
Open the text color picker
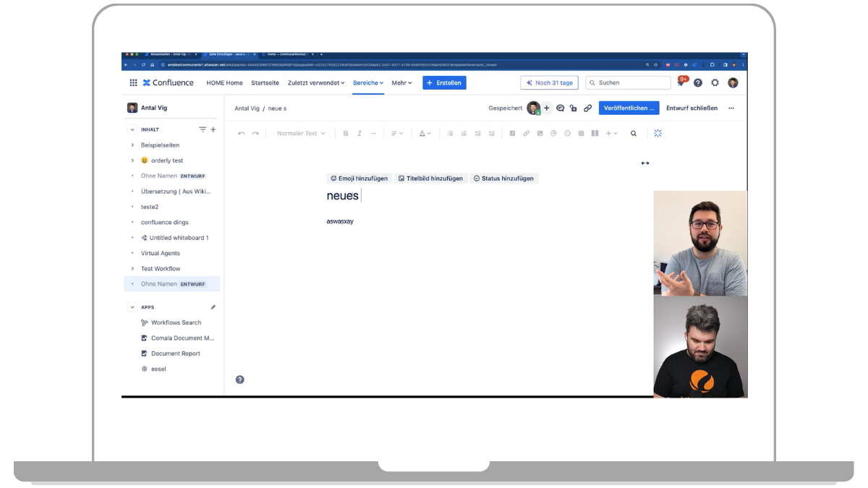coord(425,133)
